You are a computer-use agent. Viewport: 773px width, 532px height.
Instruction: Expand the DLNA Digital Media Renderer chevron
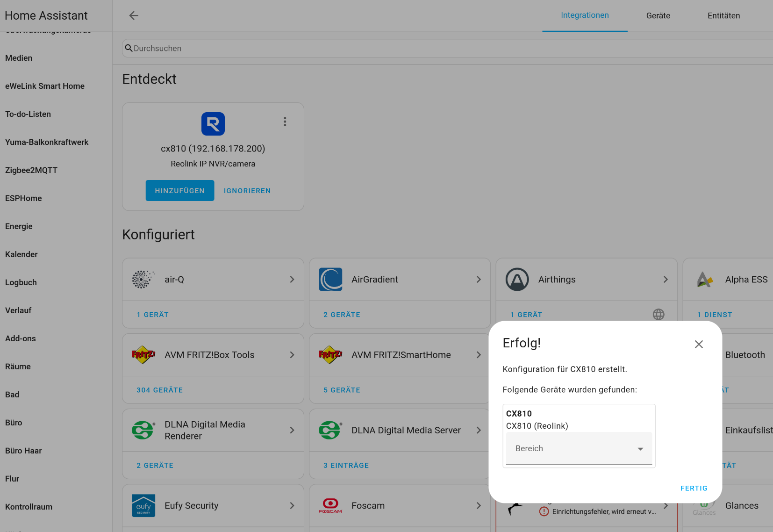pos(292,430)
